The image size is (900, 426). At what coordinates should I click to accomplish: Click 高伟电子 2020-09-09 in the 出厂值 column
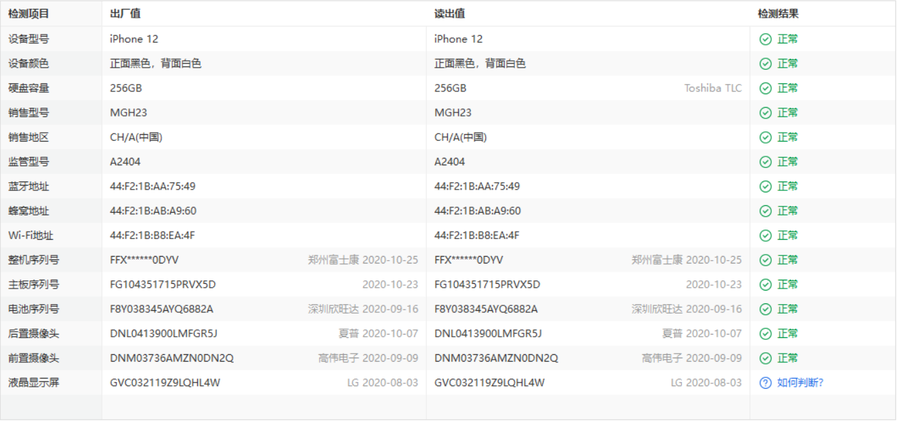[x=368, y=358]
